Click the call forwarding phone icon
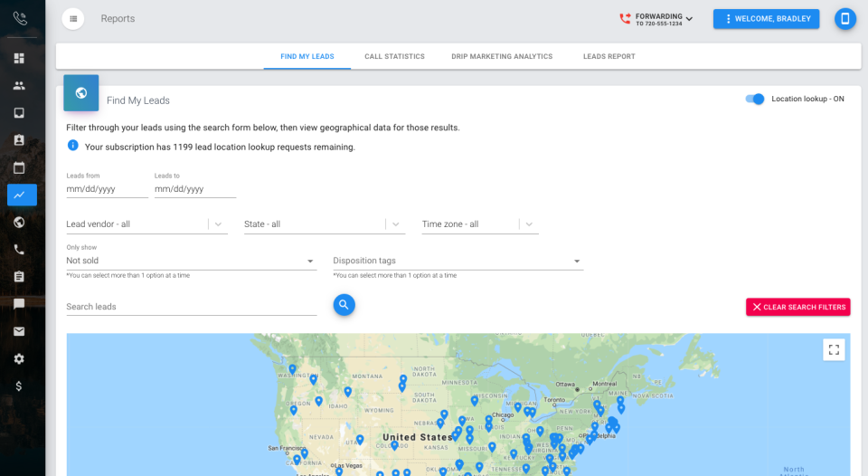Screen dimensions: 868x476 pos(625,19)
